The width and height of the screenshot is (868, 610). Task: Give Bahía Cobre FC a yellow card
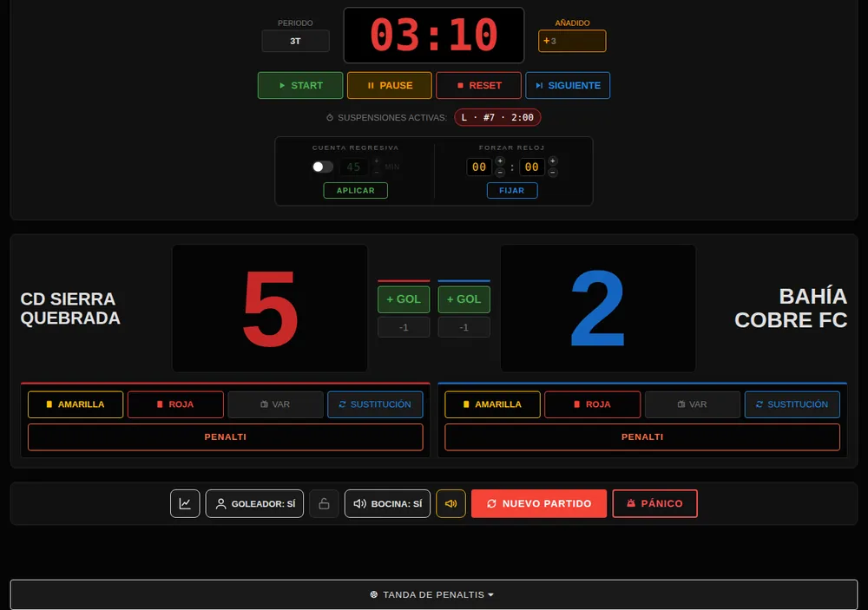[493, 404]
